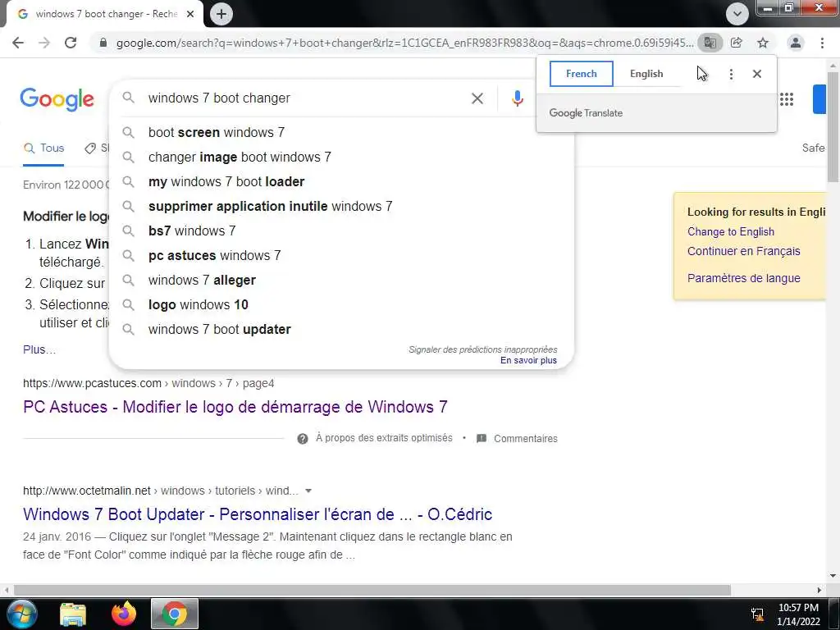Click the 'En savoir plus' link
Image resolution: width=840 pixels, height=630 pixels.
coord(529,361)
